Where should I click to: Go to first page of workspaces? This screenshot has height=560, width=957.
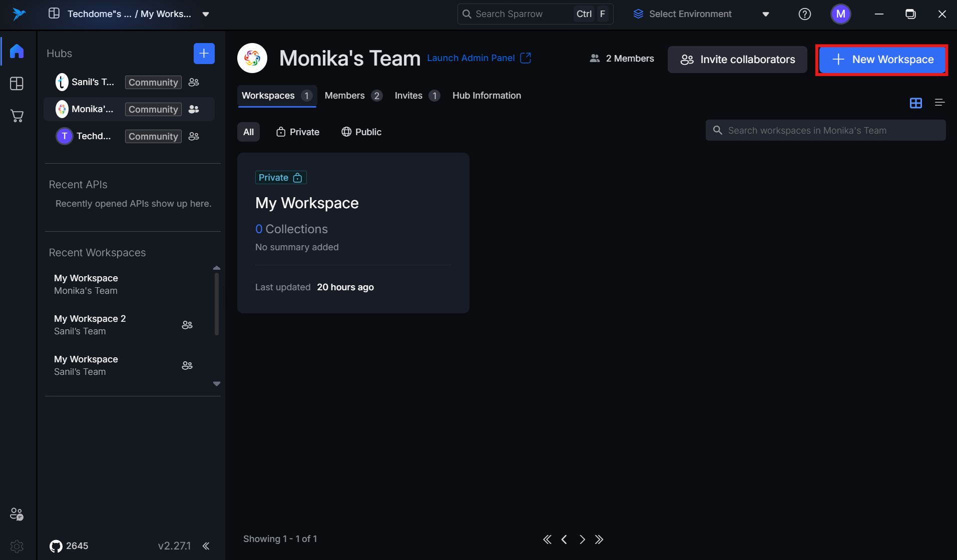(x=548, y=539)
